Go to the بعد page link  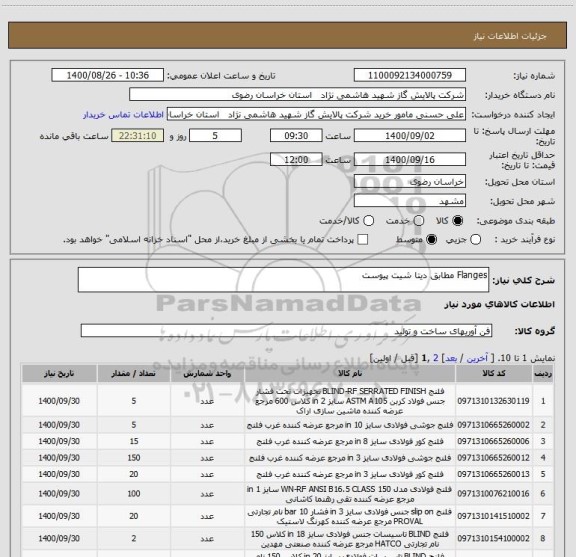coord(451,358)
